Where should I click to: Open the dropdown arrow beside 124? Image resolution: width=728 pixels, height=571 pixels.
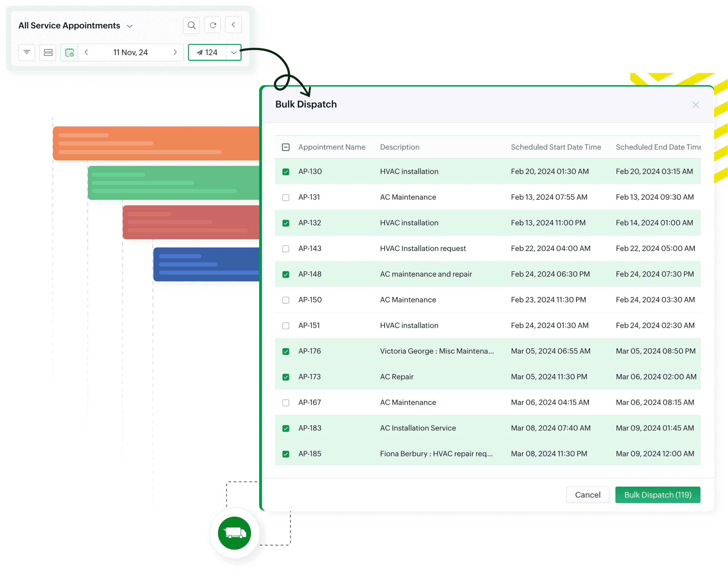click(234, 53)
